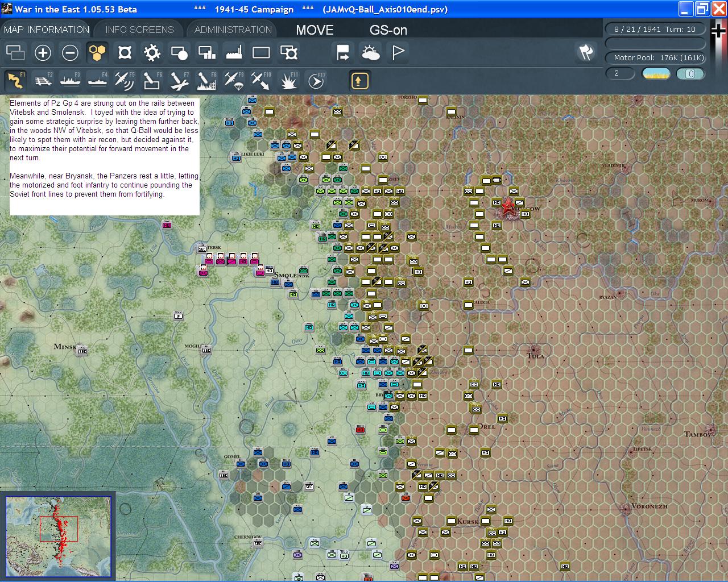The image size is (728, 582).
Task: Click the flag with arrow icon
Action: tap(343, 53)
